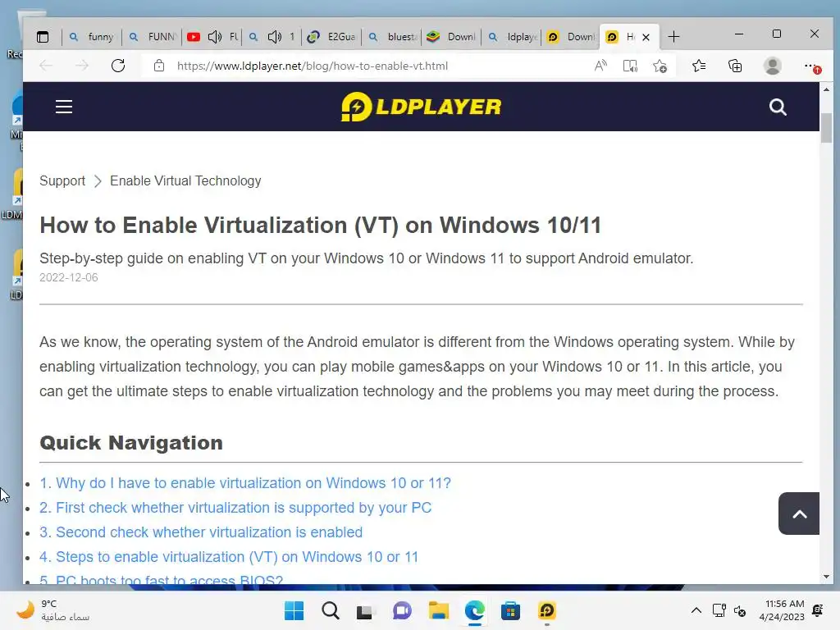The height and width of the screenshot is (630, 840).
Task: Switch to the LDPlayer Downl tab
Action: coord(572,37)
